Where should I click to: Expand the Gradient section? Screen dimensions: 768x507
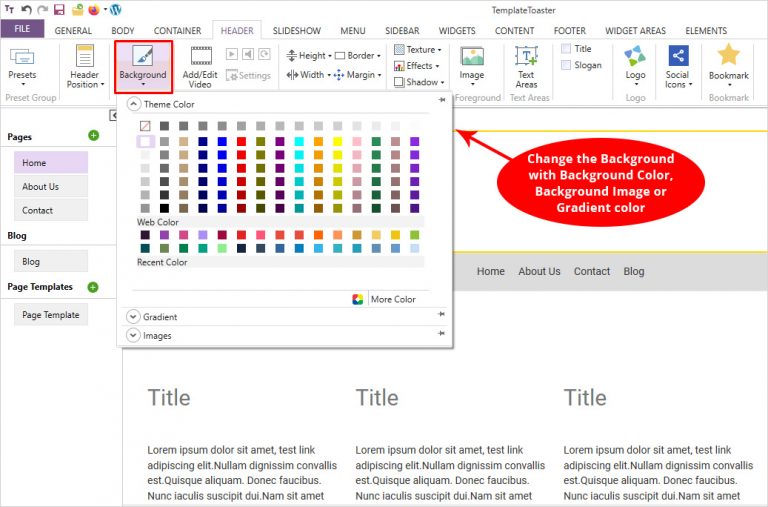pyautogui.click(x=134, y=317)
